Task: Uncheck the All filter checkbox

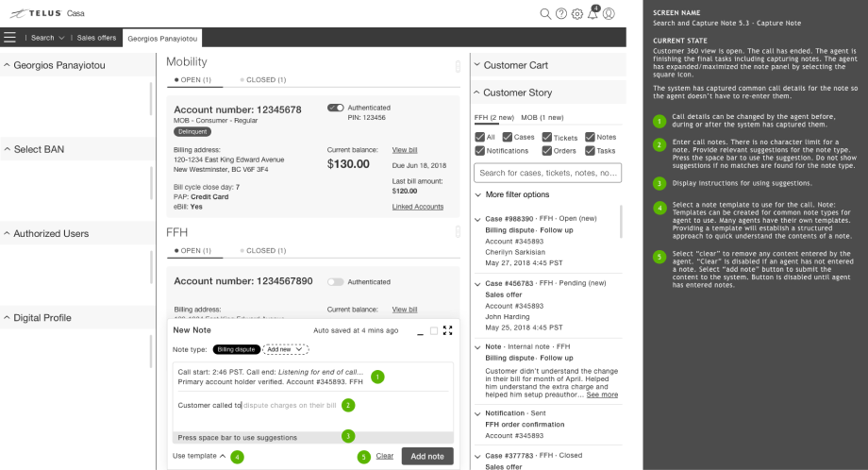Action: pos(480,137)
